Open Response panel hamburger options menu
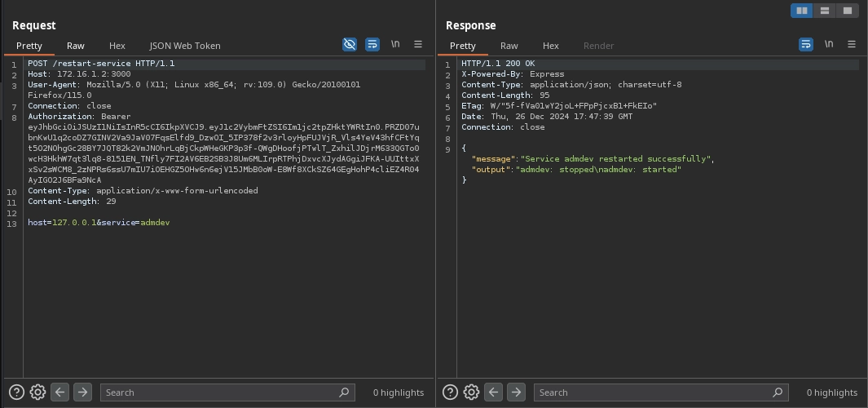The width and height of the screenshot is (868, 408). (x=852, y=44)
